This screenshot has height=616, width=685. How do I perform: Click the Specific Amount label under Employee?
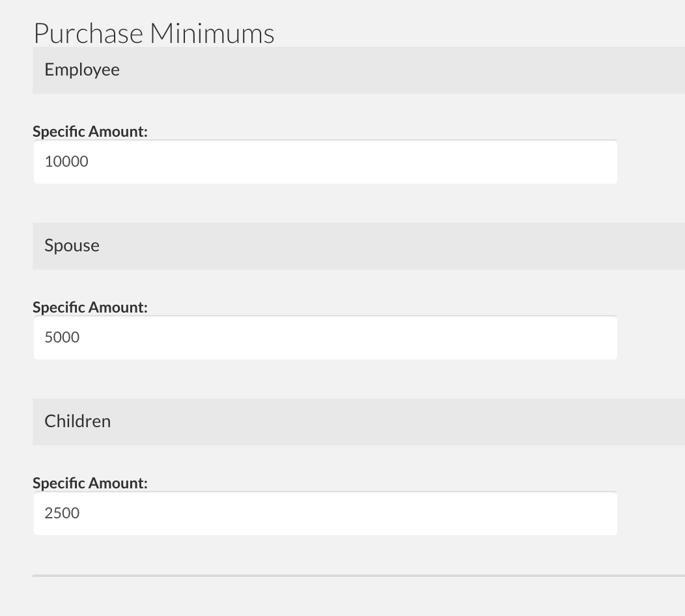click(90, 132)
